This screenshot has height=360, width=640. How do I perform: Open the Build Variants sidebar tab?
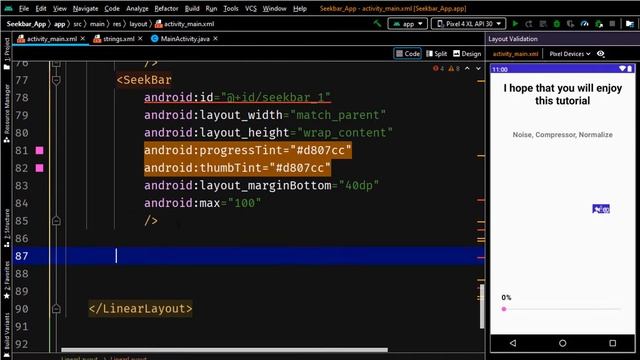pyautogui.click(x=7, y=335)
